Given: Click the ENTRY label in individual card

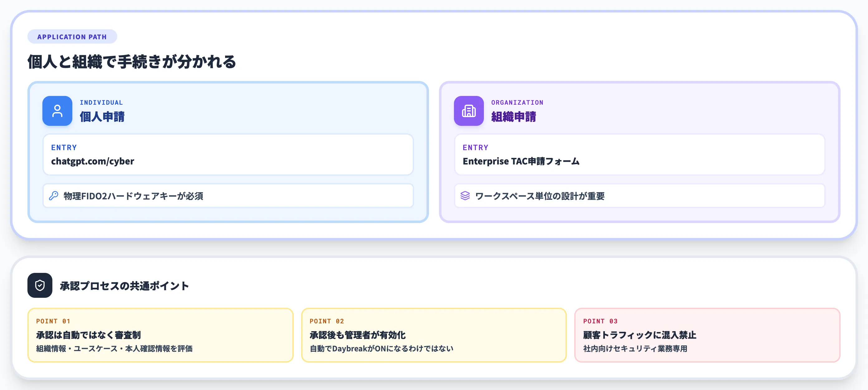Looking at the screenshot, I should (x=64, y=148).
